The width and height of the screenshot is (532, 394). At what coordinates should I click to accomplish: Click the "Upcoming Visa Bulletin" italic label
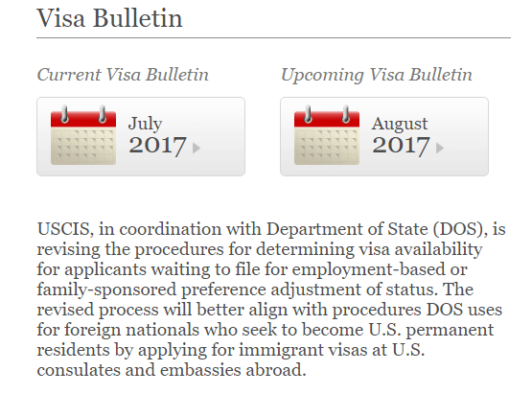(377, 75)
